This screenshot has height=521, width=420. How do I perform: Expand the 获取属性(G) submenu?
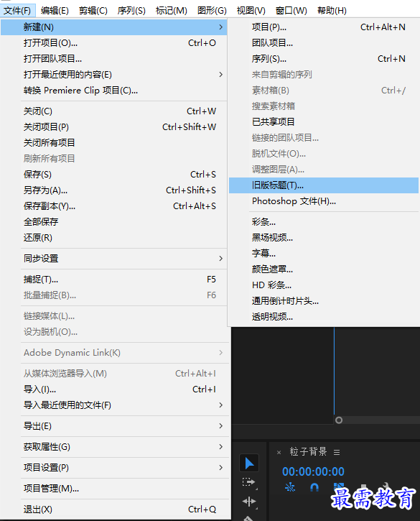click(115, 446)
